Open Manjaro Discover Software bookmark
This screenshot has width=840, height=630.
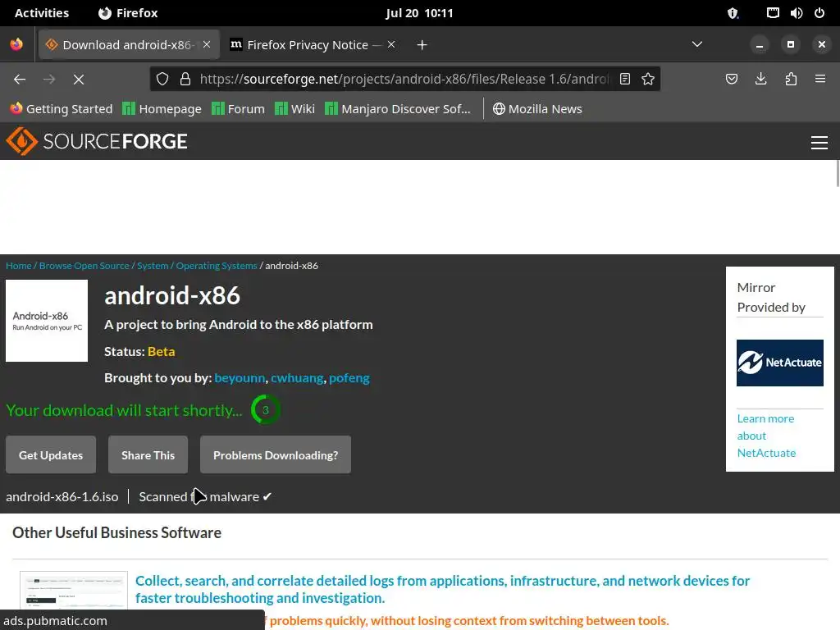point(398,109)
